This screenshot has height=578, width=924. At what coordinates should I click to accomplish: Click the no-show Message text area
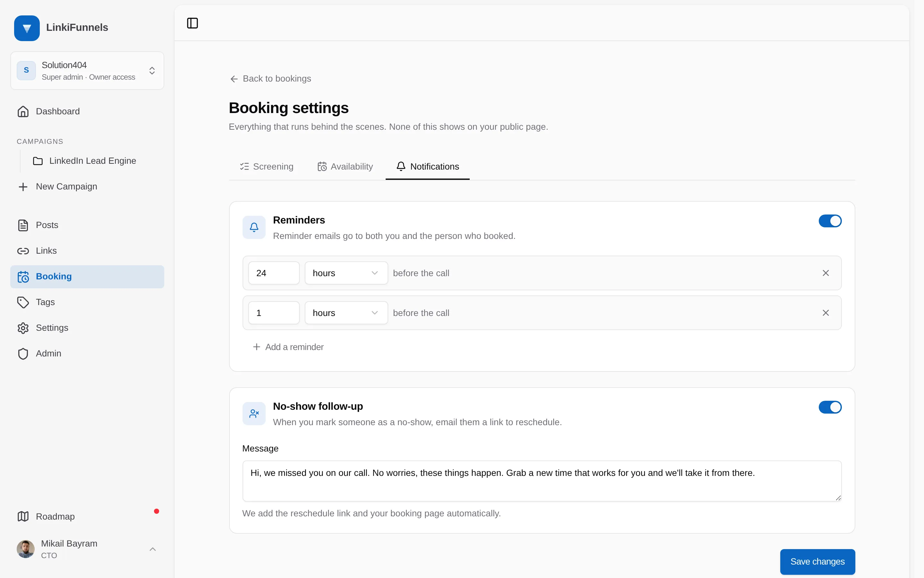point(542,481)
